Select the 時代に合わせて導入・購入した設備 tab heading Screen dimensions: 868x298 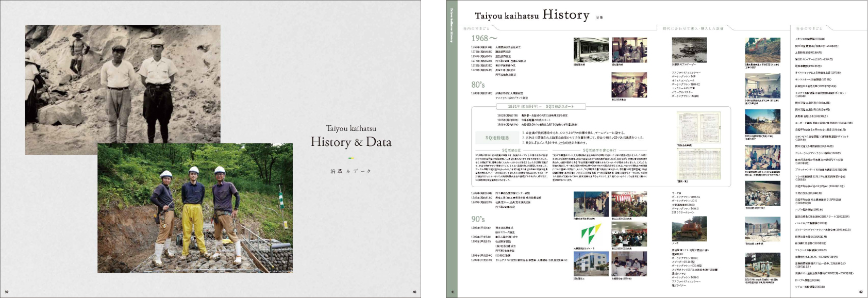pyautogui.click(x=693, y=29)
